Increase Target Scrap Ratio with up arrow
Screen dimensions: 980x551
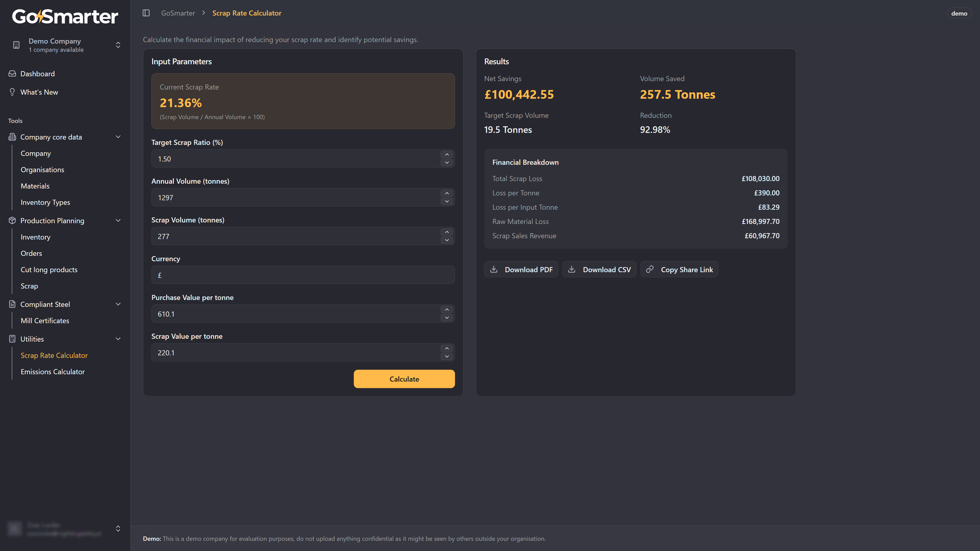pyautogui.click(x=447, y=154)
